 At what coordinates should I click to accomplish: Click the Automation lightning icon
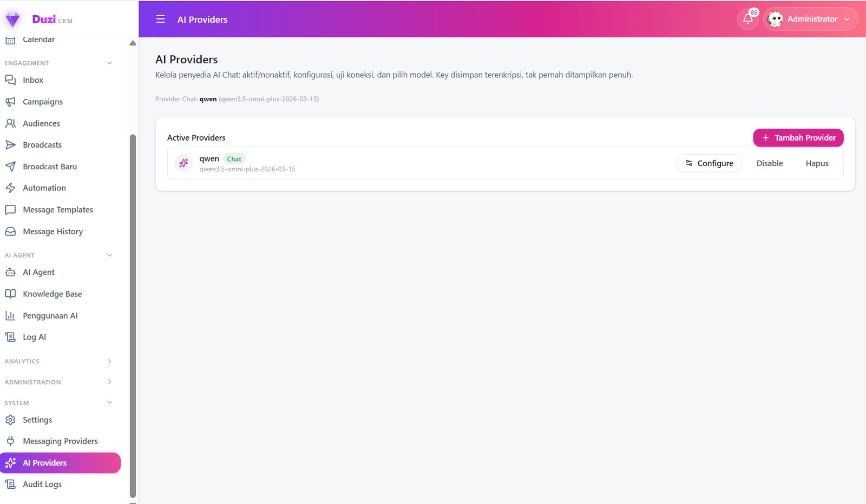click(10, 188)
